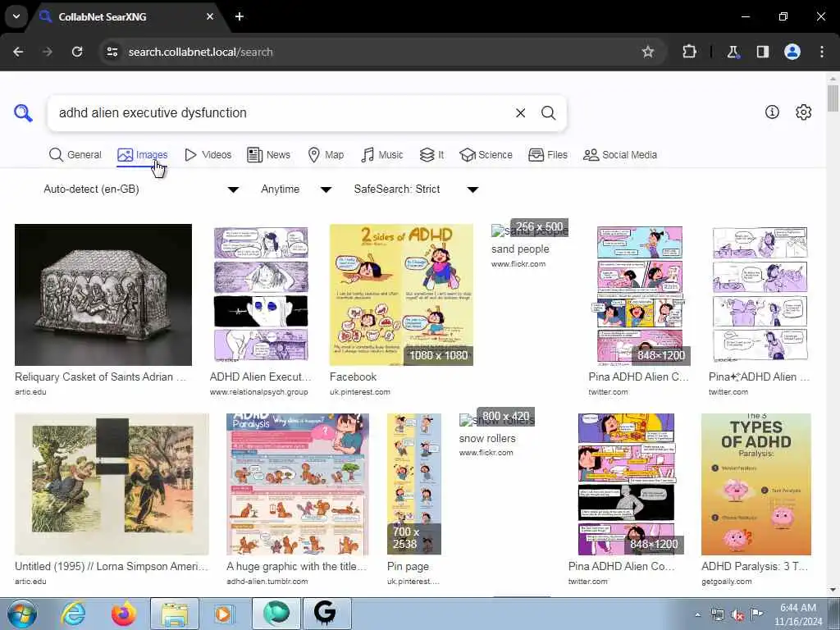The image size is (840, 630).
Task: Expand the SafeSearch: Strict dropdown
Action: tap(416, 189)
